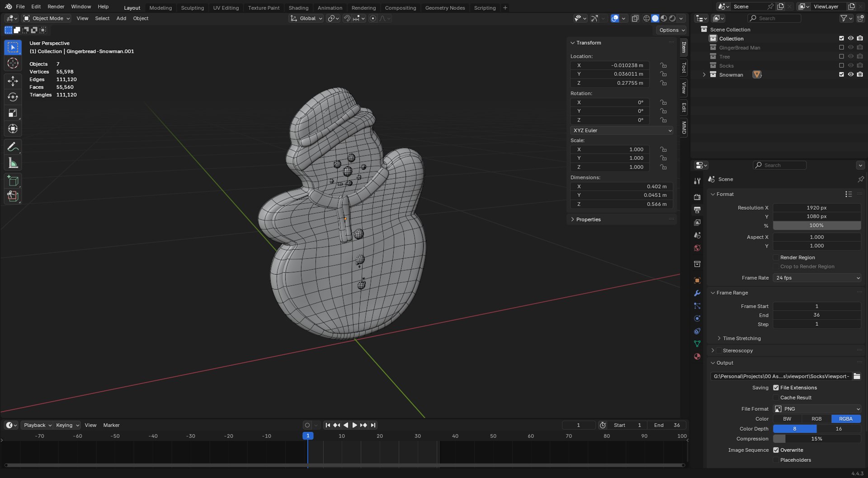Select the Transform tool
This screenshot has width=868, height=478.
(13, 129)
